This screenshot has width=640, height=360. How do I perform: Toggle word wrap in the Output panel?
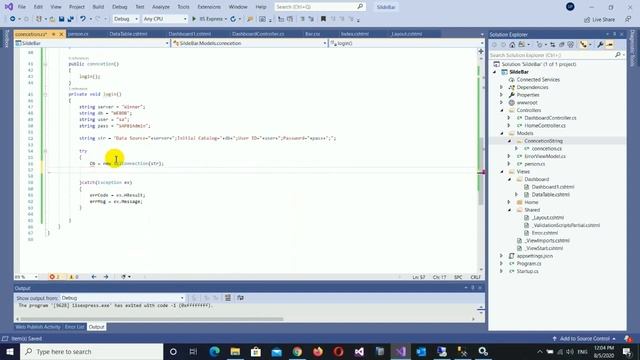240,298
